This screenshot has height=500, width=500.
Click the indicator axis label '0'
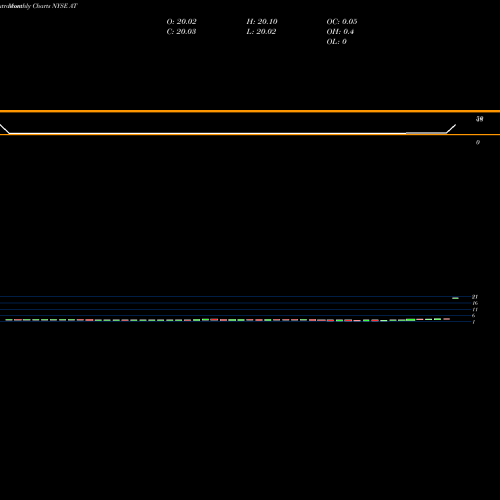[478, 142]
